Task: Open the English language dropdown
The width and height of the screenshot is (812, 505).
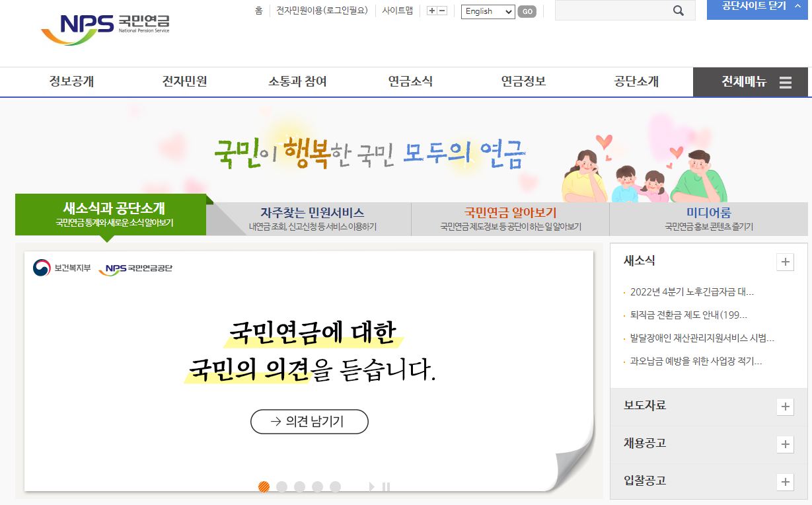Action: pyautogui.click(x=488, y=11)
